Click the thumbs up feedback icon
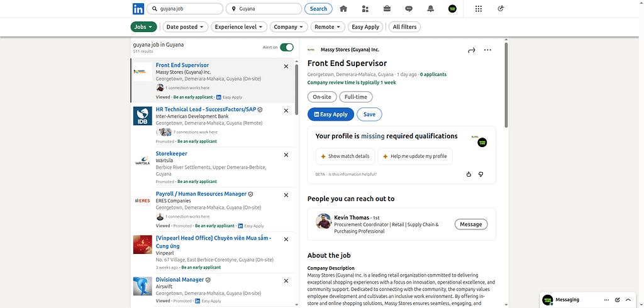The image size is (644, 308). click(469, 174)
